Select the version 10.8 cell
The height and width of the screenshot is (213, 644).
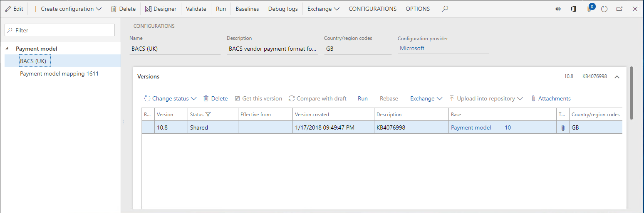click(x=171, y=127)
